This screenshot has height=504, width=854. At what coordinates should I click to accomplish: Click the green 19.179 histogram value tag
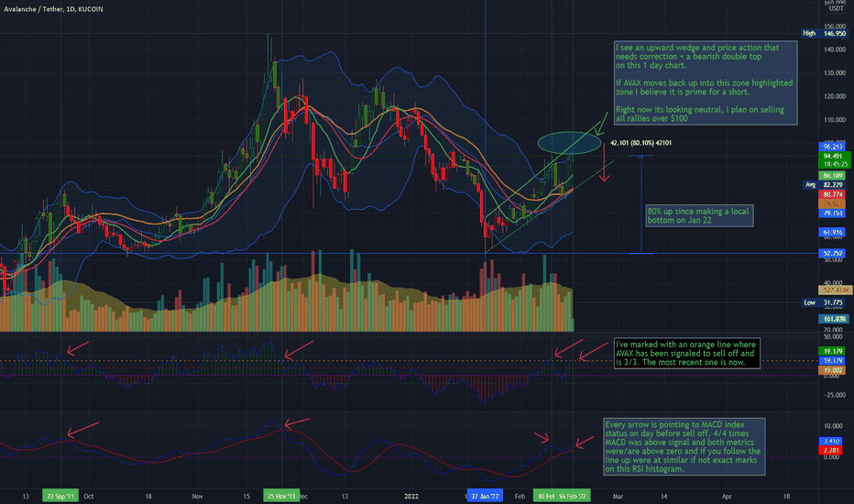pos(833,352)
